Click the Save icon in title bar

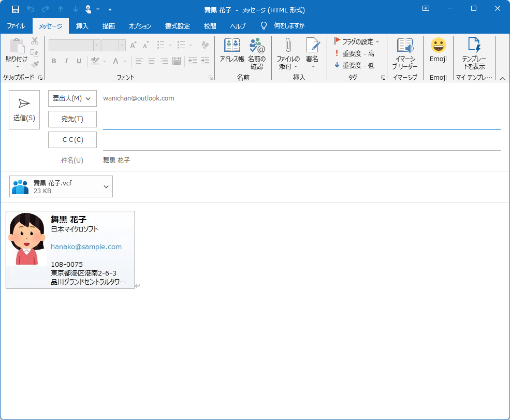(x=15, y=9)
